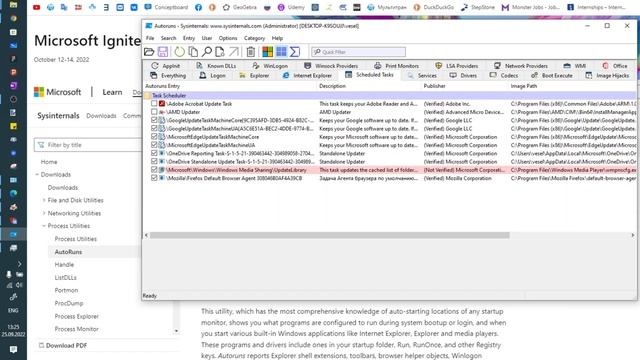Open the Udemy bookmark

pyautogui.click(x=291, y=7)
